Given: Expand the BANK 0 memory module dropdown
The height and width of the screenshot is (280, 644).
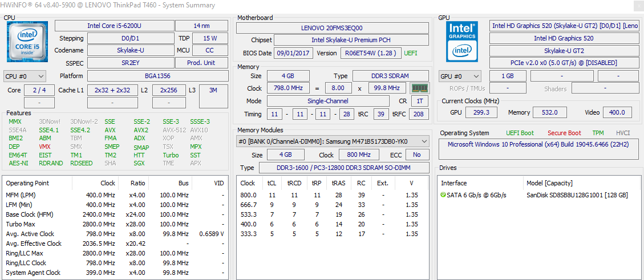Looking at the screenshot, I should pyautogui.click(x=333, y=141).
